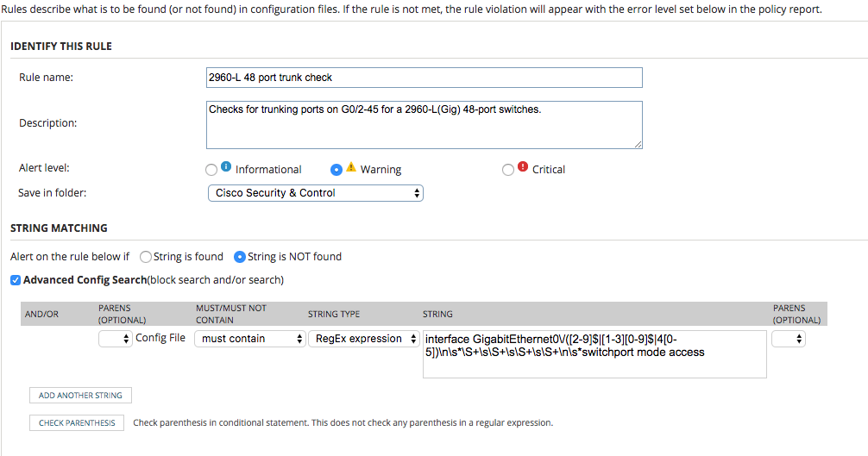The width and height of the screenshot is (868, 456).
Task: Select the Warning alert level radio
Action: (x=337, y=170)
